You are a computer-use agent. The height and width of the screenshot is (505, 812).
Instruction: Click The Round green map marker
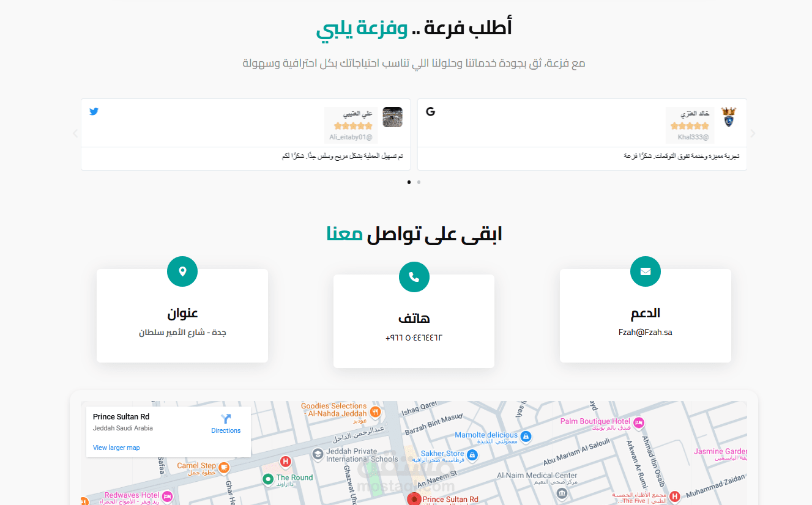tap(267, 478)
